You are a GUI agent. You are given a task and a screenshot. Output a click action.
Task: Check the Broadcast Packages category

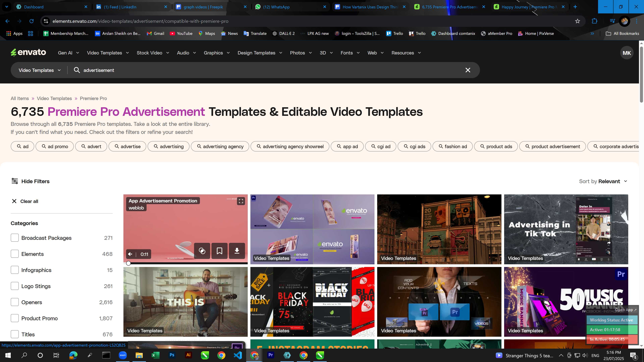[15, 238]
